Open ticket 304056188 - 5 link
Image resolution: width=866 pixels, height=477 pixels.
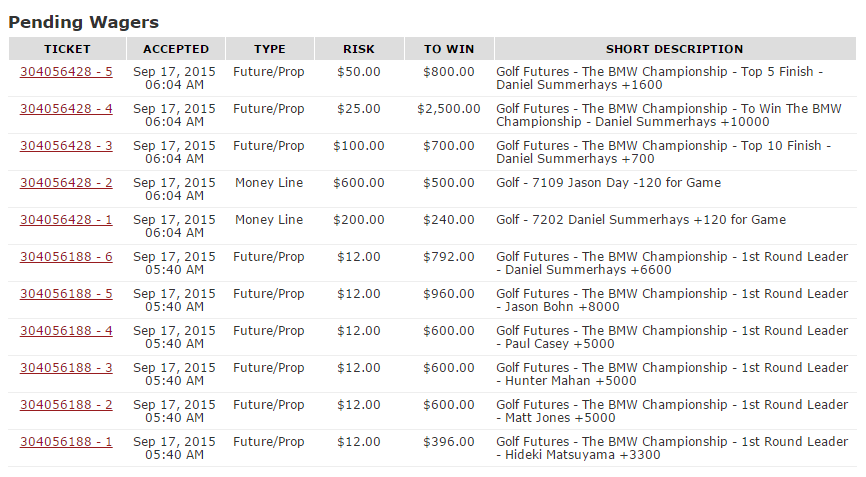tap(66, 294)
